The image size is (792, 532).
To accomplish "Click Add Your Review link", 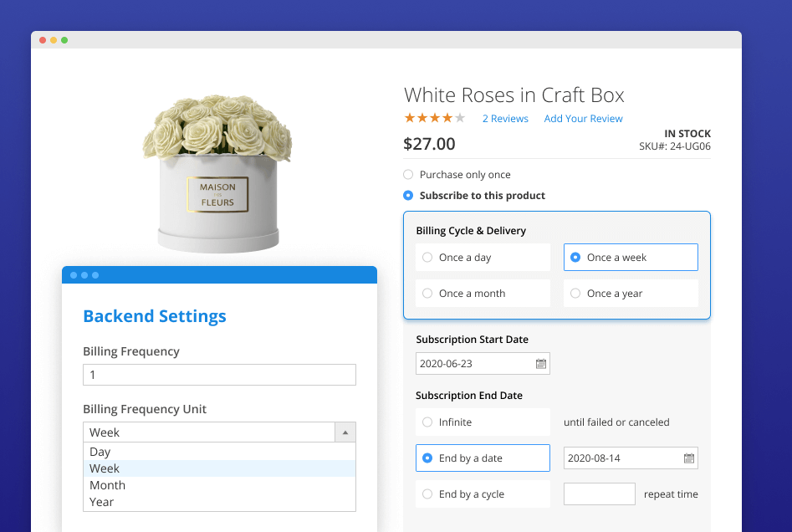I will pos(583,119).
